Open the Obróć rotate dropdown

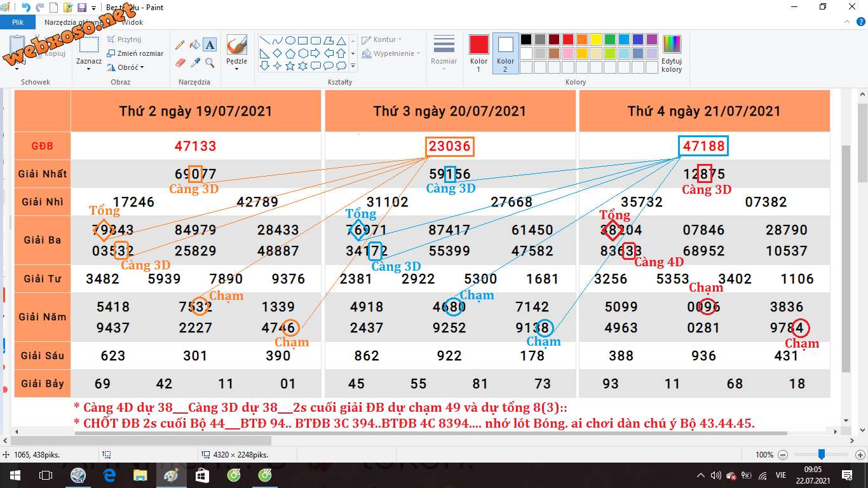tap(130, 67)
